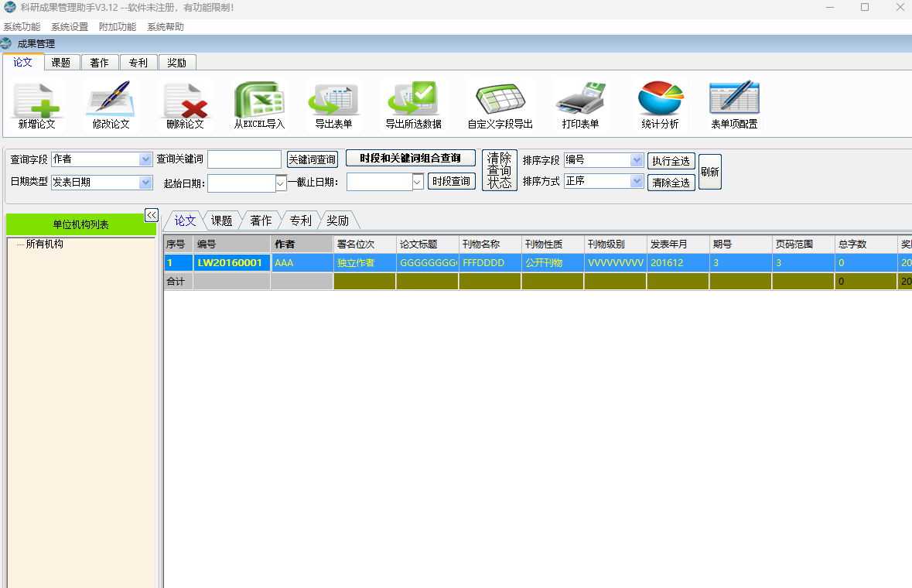Click the 公开刊物 cell

tap(553, 263)
